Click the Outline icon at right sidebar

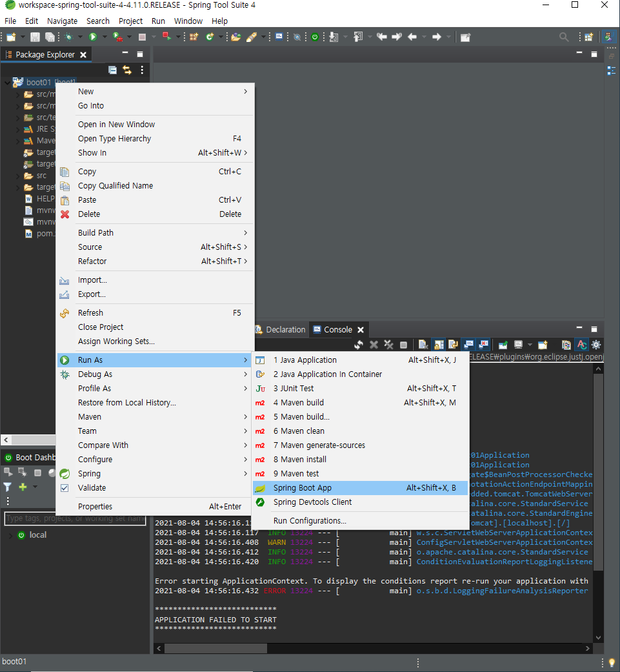[612, 71]
